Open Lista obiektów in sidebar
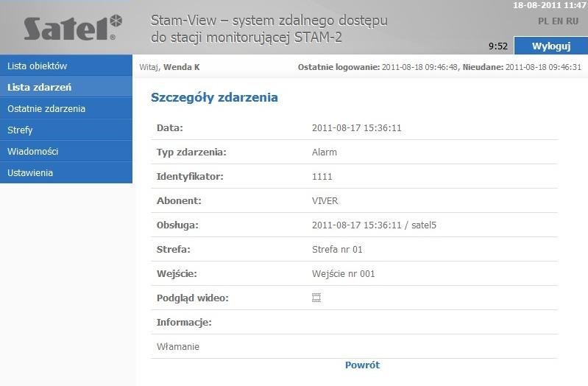The width and height of the screenshot is (588, 386). (x=66, y=66)
